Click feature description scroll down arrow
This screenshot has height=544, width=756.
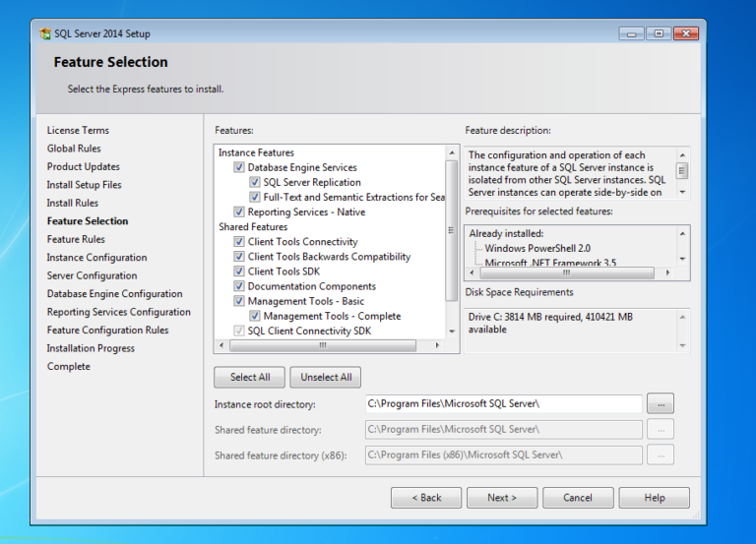[682, 192]
